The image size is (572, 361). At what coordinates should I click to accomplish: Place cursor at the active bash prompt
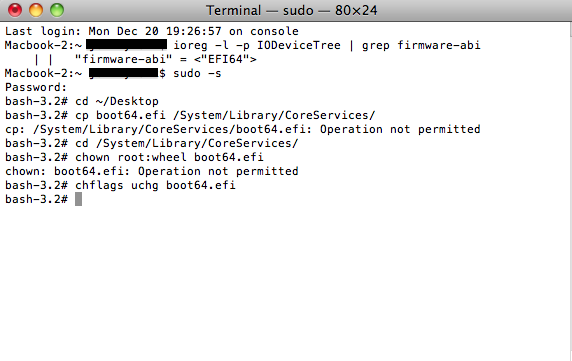78,199
